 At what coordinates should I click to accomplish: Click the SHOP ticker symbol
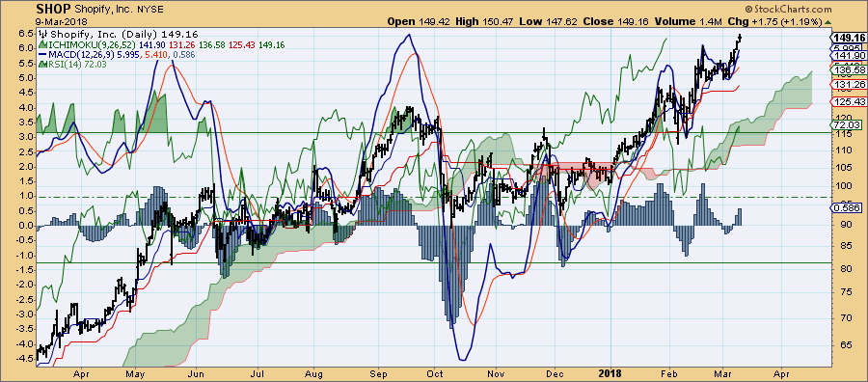[x=52, y=9]
